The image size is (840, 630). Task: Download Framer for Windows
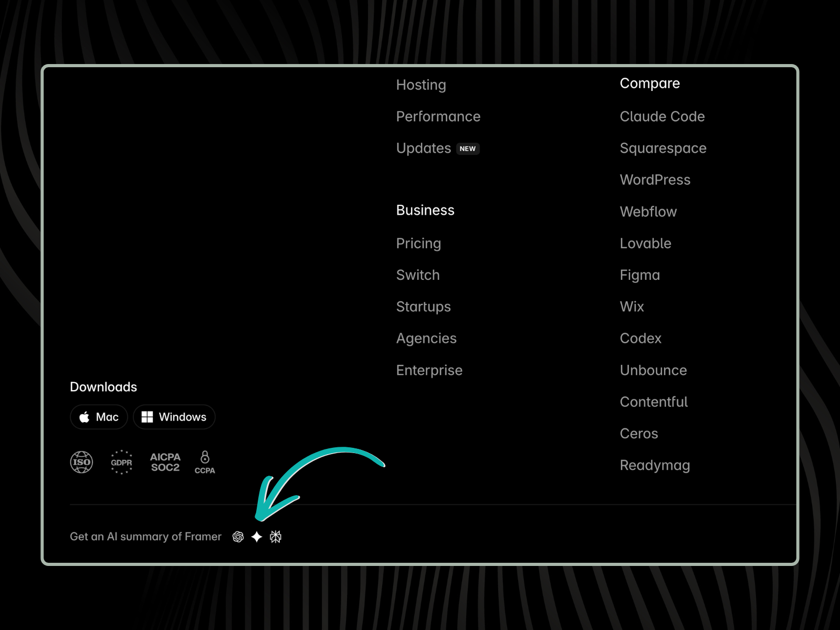(x=174, y=417)
